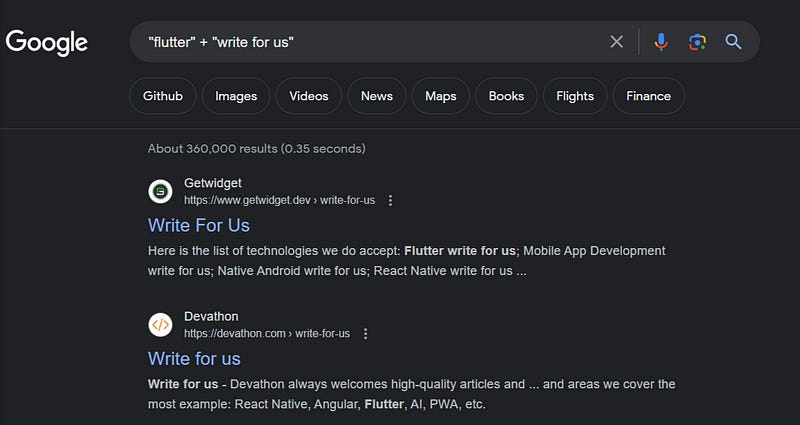Start voice search with the microphone icon

click(661, 42)
